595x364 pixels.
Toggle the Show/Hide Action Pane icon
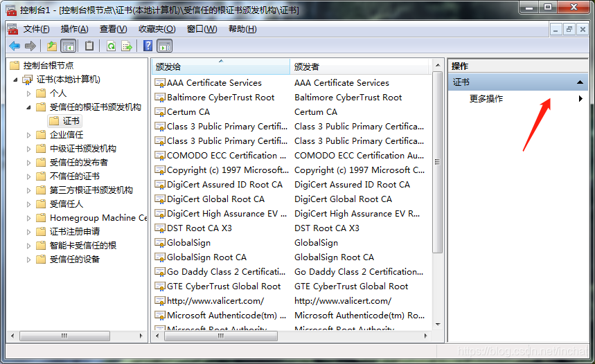tap(165, 46)
